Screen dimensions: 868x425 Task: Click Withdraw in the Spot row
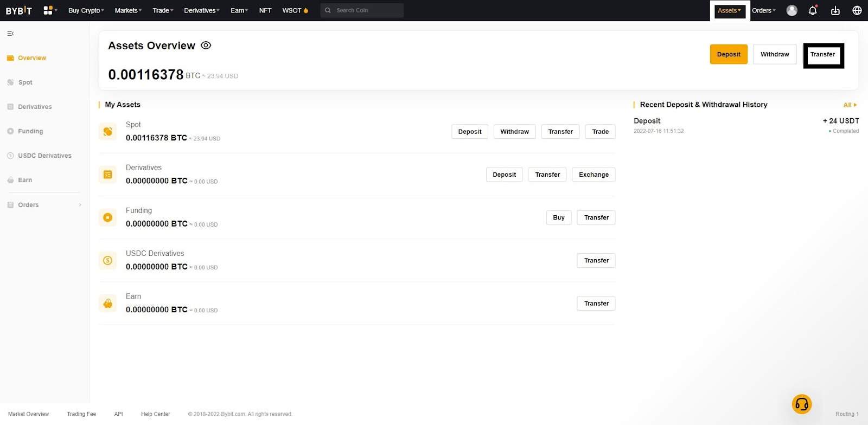click(515, 132)
